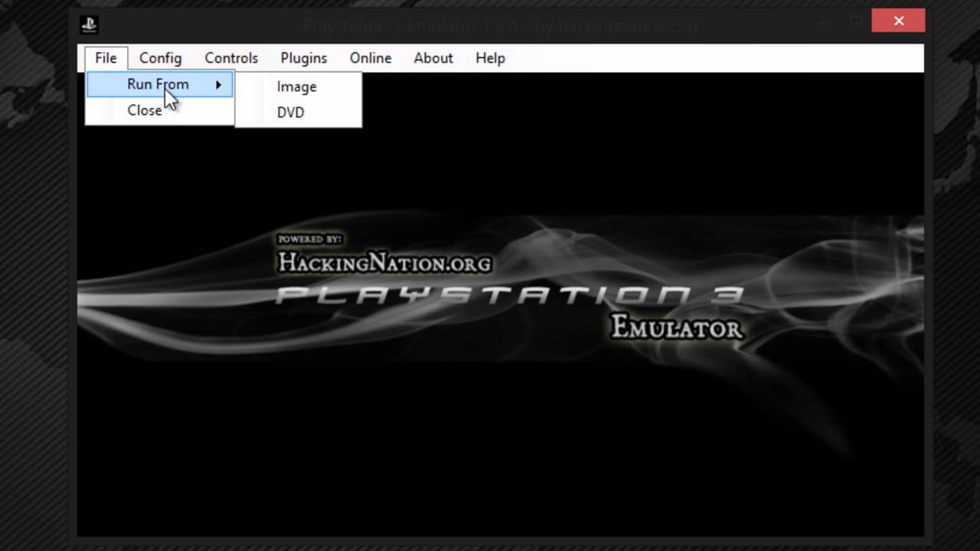Close the emulator window with red X
The image size is (980, 551).
[899, 21]
